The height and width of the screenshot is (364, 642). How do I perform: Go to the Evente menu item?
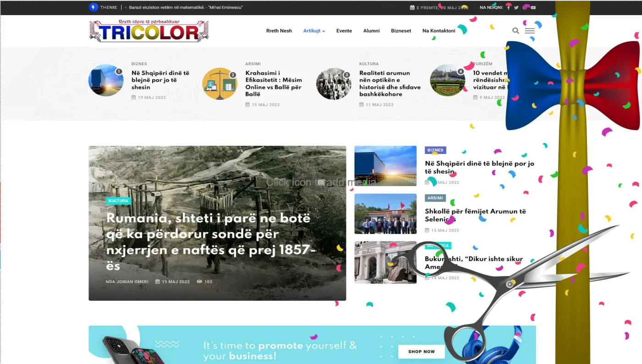click(x=344, y=31)
